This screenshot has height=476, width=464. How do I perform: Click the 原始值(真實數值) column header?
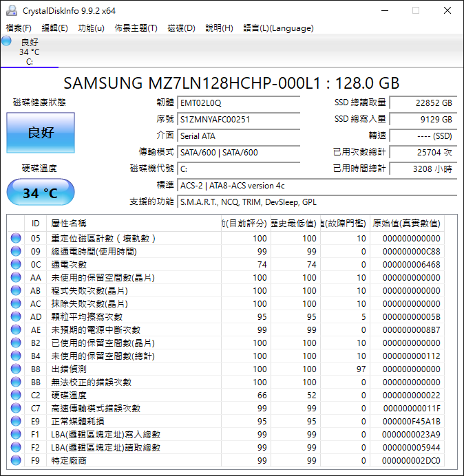[x=407, y=224]
